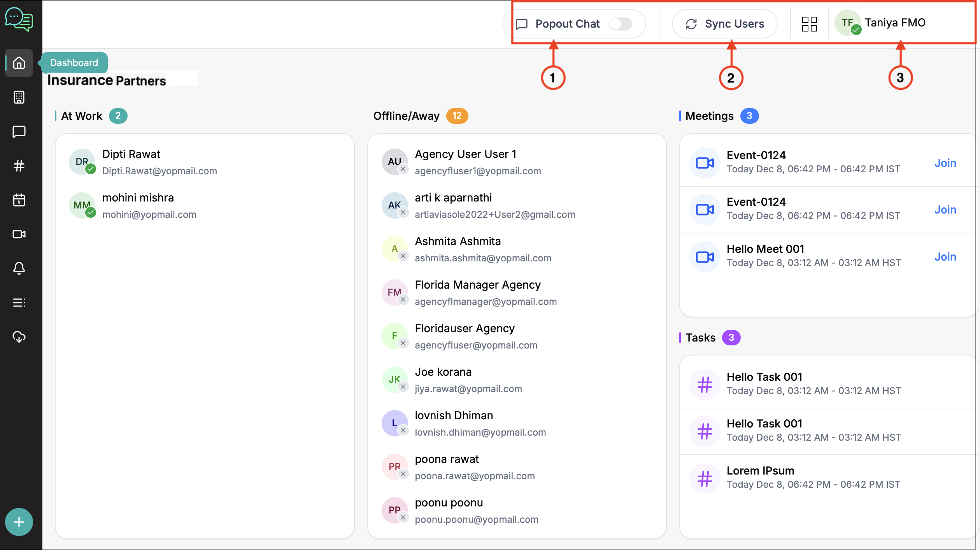Open the video meetings sidebar icon
This screenshot has width=980, height=550.
pos(19,234)
